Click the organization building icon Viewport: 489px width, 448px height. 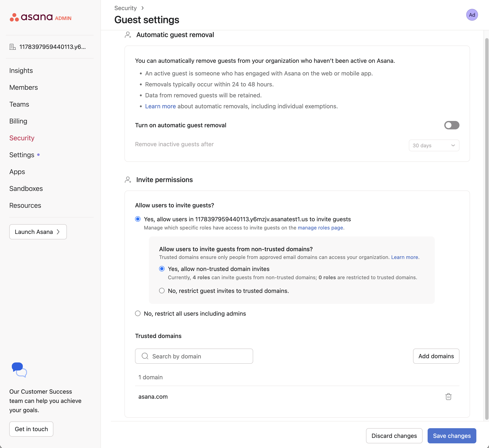click(13, 47)
